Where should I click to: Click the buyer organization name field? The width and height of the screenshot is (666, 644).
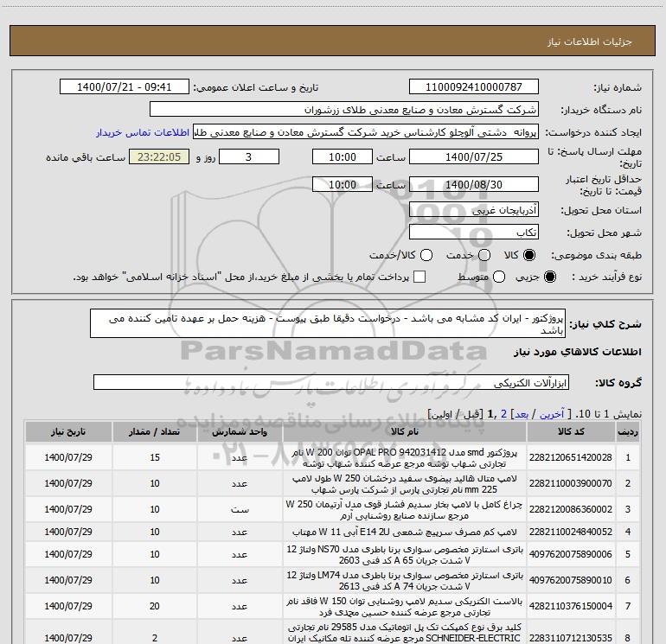[344, 110]
